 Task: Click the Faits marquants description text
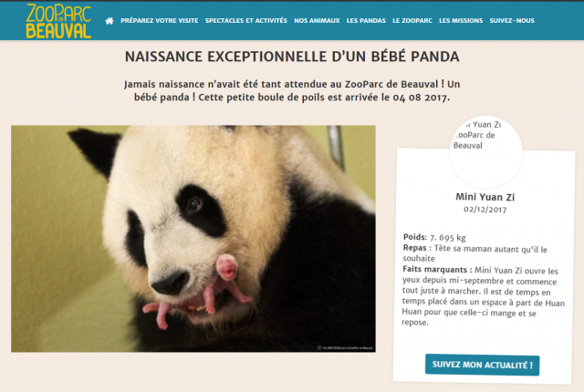point(484,296)
